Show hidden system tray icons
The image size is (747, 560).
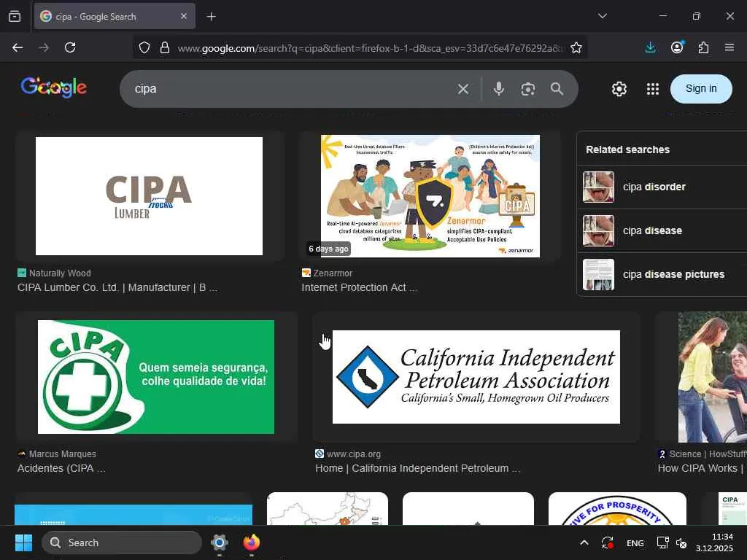(584, 542)
